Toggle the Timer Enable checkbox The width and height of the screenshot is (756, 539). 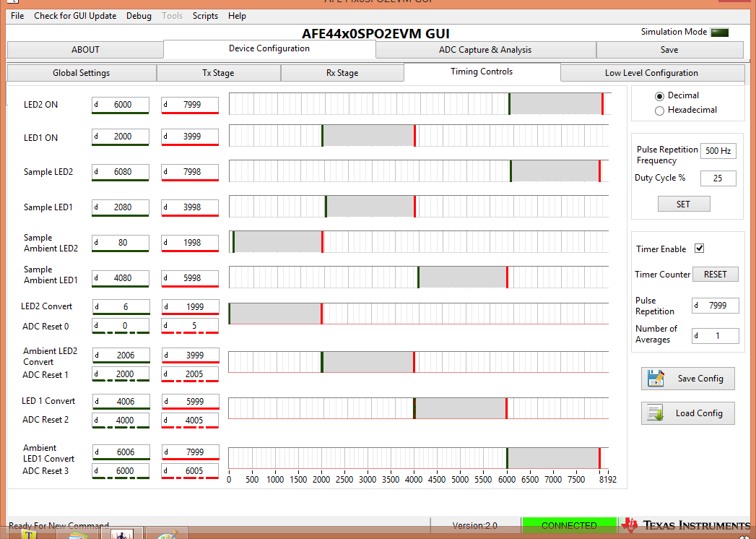[699, 248]
